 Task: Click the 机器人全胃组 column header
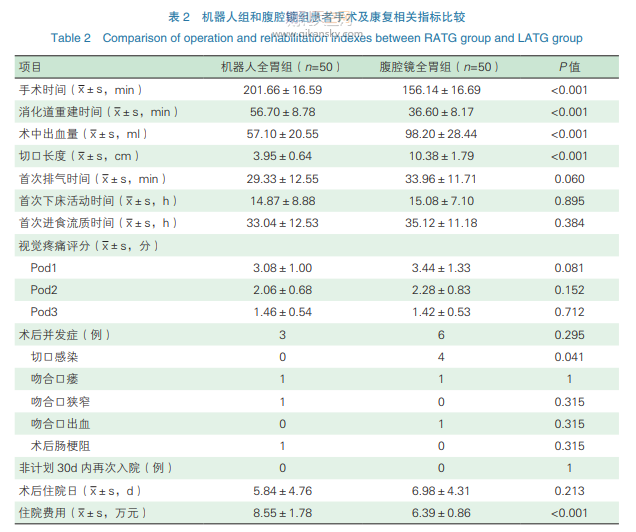[281, 67]
